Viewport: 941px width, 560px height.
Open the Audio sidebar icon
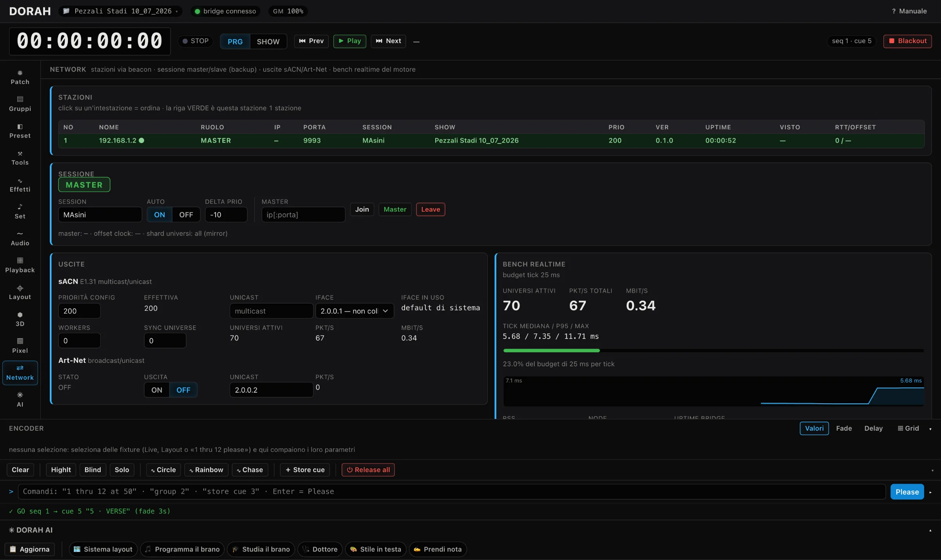click(x=20, y=239)
